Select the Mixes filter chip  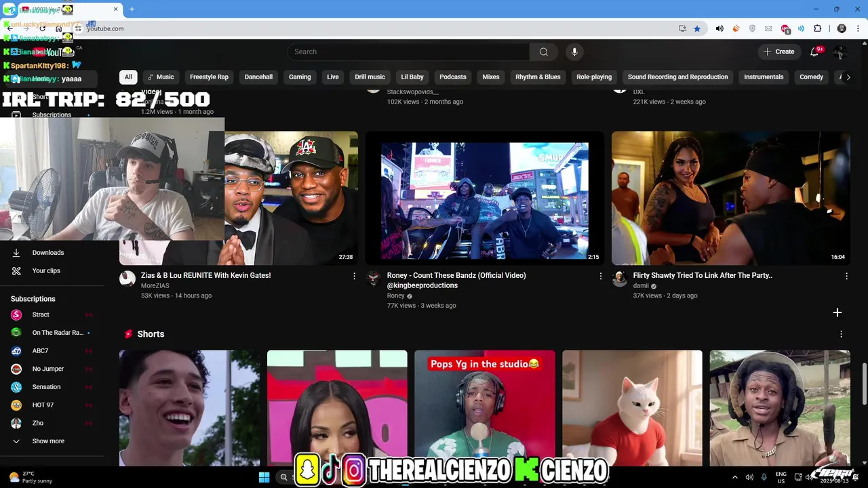491,77
